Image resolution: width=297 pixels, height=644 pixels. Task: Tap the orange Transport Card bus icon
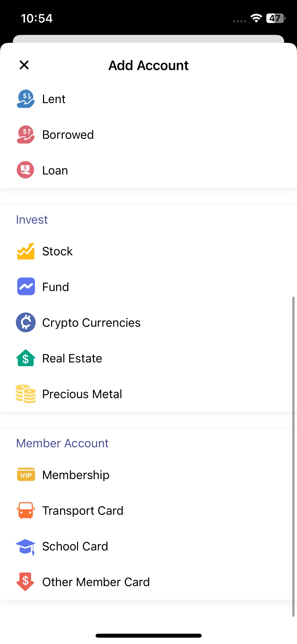click(26, 510)
